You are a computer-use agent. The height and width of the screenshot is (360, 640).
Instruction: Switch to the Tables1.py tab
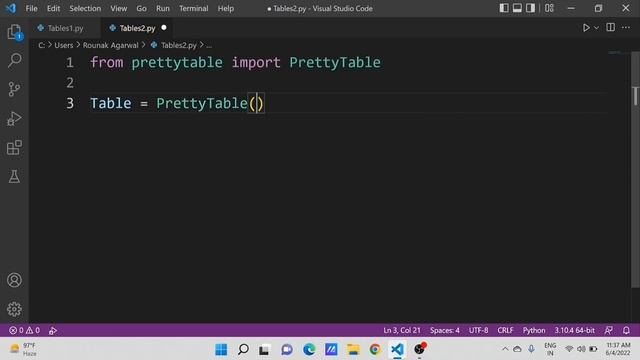coord(65,28)
